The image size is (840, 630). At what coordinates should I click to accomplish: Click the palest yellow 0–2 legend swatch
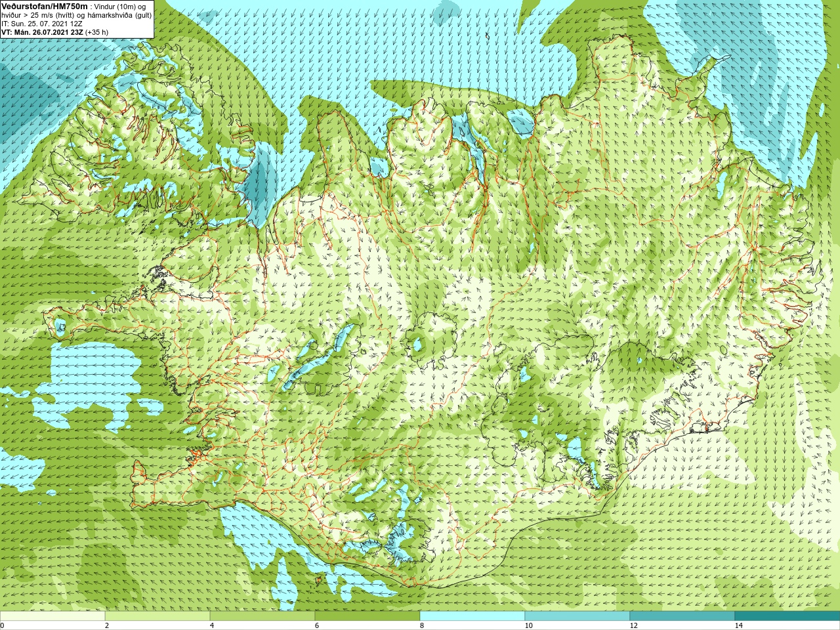click(52, 616)
